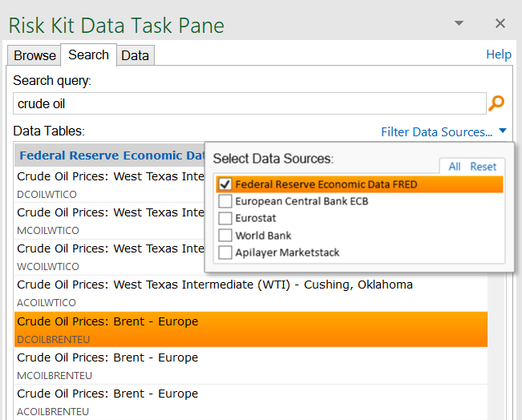Choose the WCOILWTICO data table entry
This screenshot has height=420, width=522.
point(110,257)
